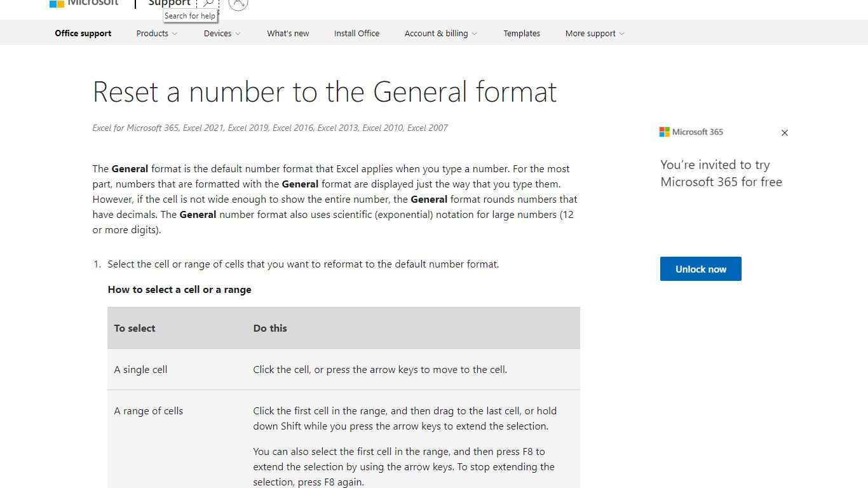Expand the More support dropdown

595,34
